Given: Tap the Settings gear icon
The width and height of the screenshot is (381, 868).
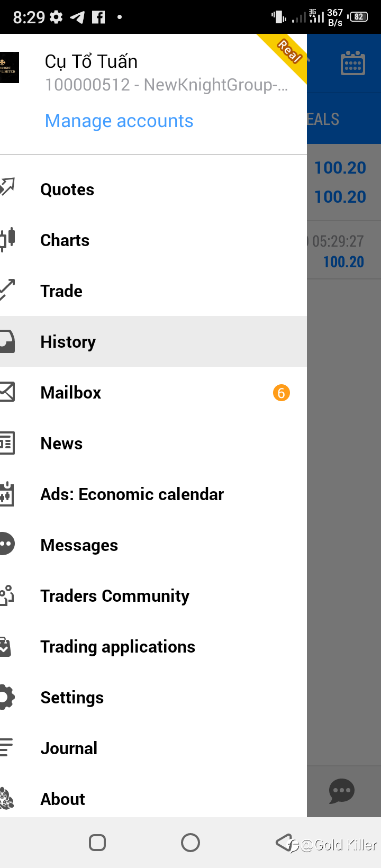Looking at the screenshot, I should [7, 697].
